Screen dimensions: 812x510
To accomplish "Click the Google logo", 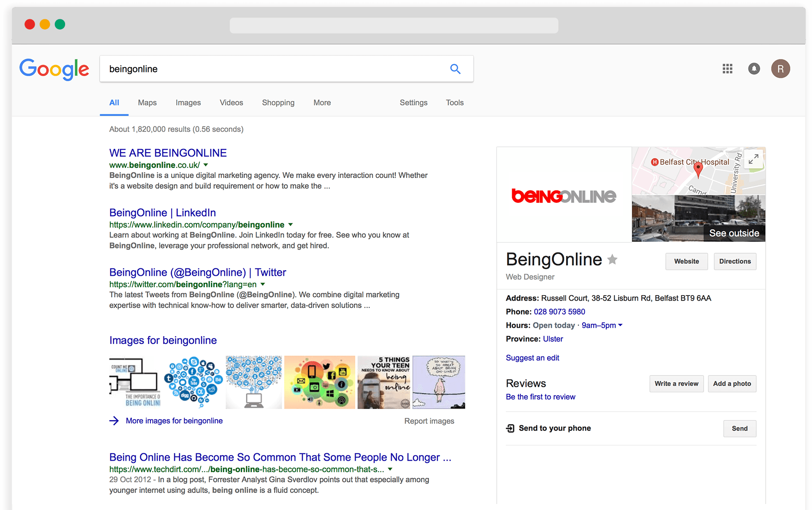I will [54, 69].
